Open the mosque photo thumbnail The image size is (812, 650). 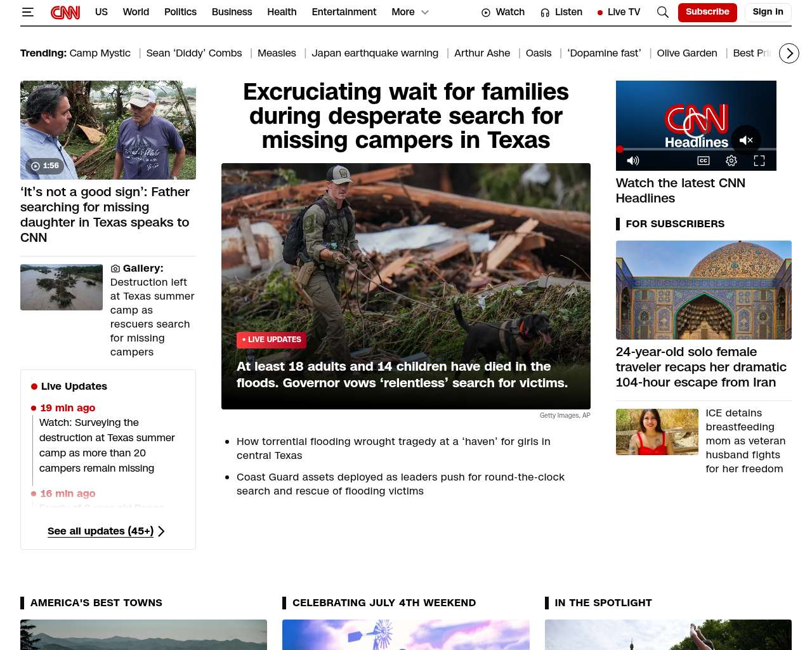(x=704, y=290)
